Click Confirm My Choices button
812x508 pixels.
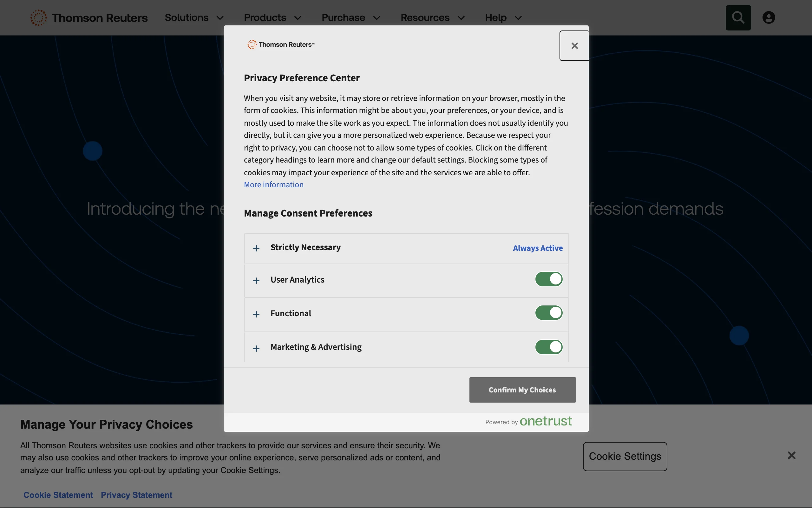click(522, 390)
